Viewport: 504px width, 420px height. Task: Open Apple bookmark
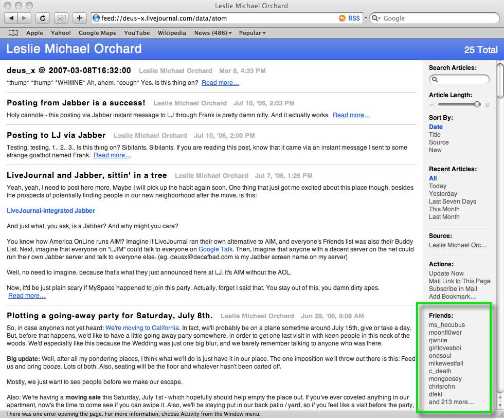tap(34, 33)
